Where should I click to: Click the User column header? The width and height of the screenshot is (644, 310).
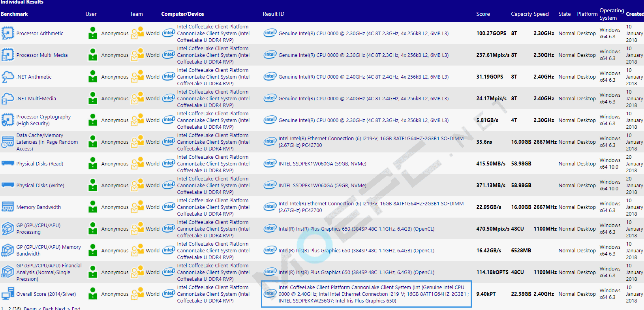91,14
